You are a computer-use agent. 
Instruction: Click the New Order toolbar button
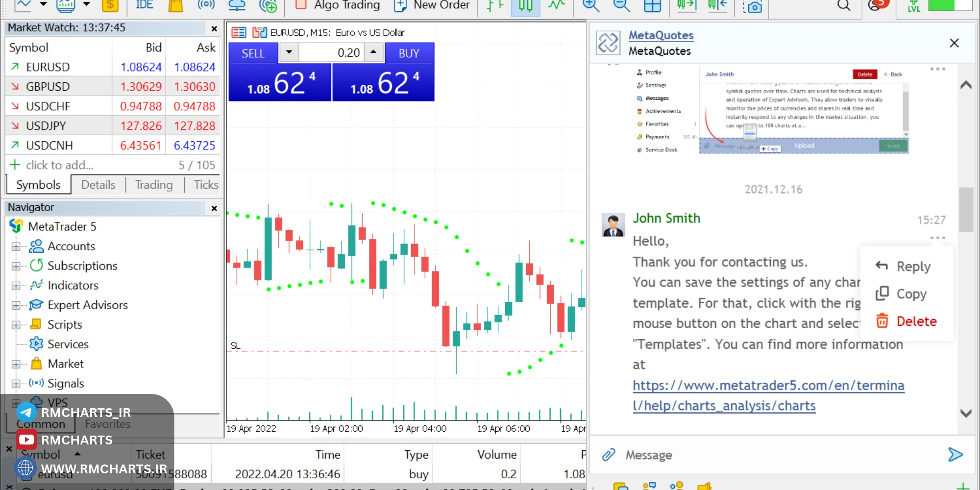[x=432, y=5]
